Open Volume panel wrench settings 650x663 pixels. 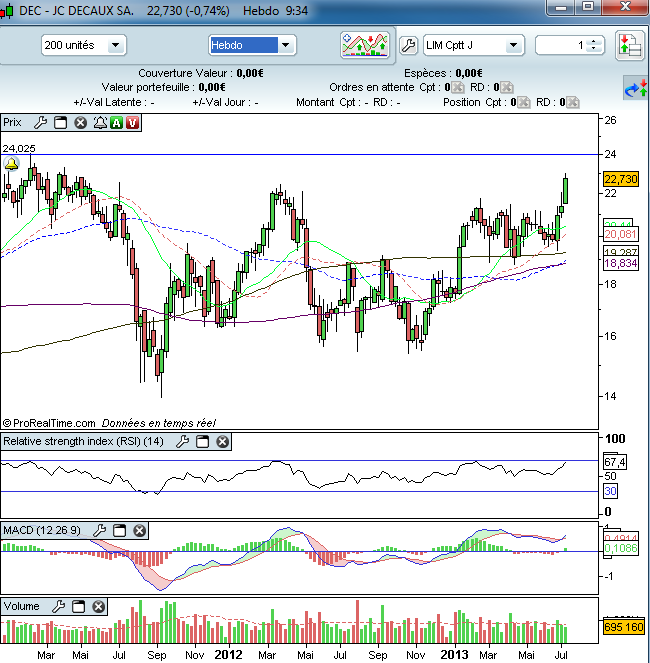pyautogui.click(x=58, y=607)
